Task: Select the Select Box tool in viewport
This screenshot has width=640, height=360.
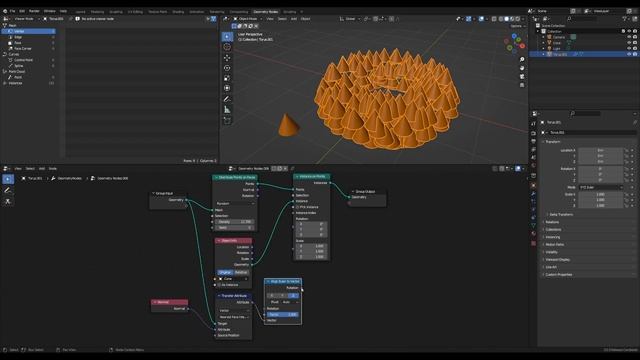Action: [x=227, y=37]
